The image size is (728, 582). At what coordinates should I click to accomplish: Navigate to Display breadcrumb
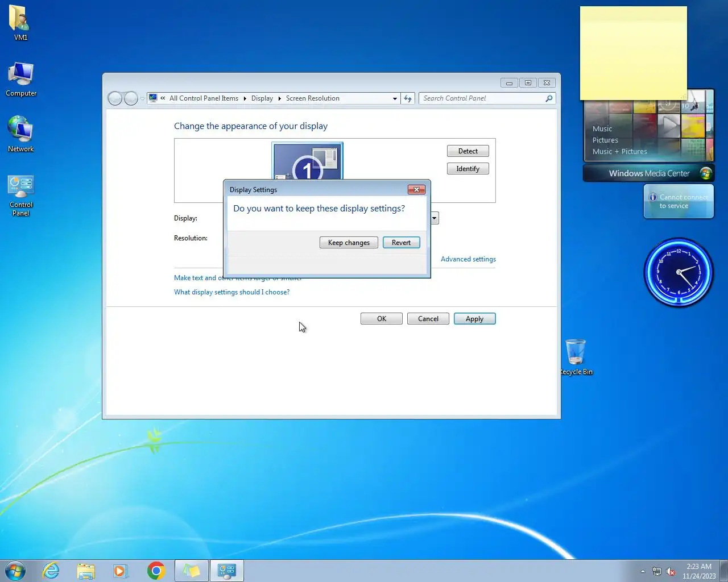pyautogui.click(x=262, y=98)
